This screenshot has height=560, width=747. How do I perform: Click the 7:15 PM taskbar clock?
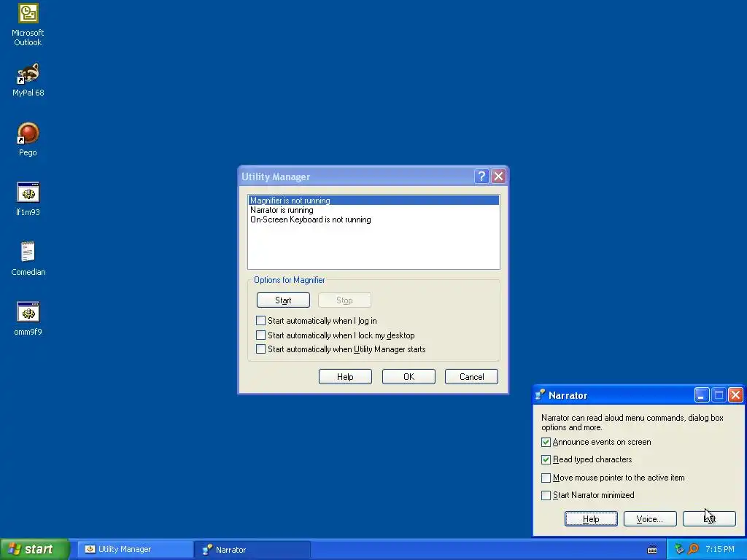tap(720, 549)
